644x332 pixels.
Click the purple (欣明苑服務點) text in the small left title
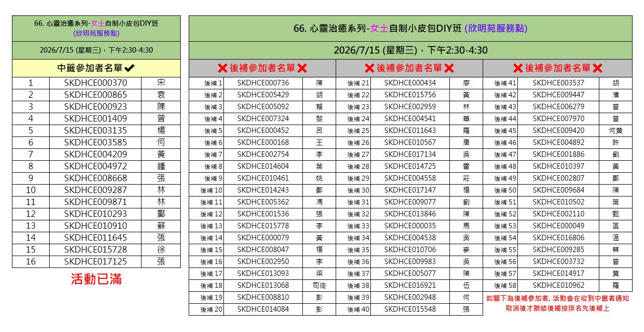coord(96,34)
